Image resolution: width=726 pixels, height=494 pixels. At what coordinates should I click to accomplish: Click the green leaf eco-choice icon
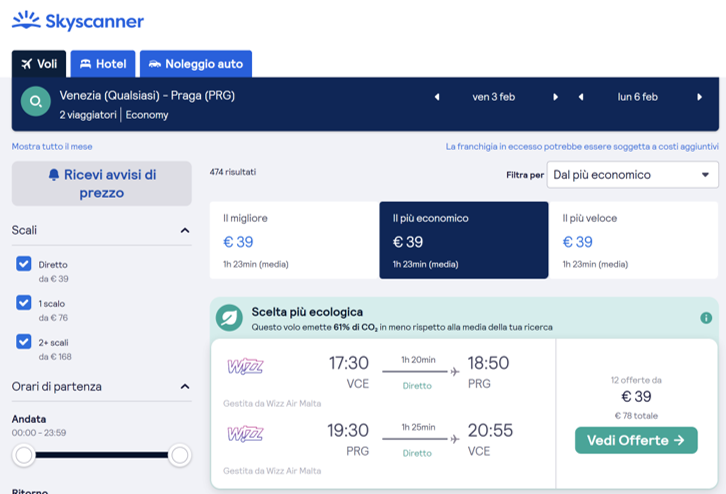(x=230, y=318)
